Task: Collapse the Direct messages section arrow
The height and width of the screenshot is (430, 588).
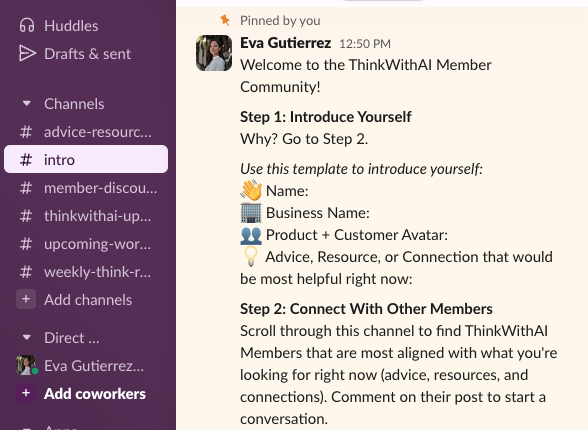Action: [27, 337]
